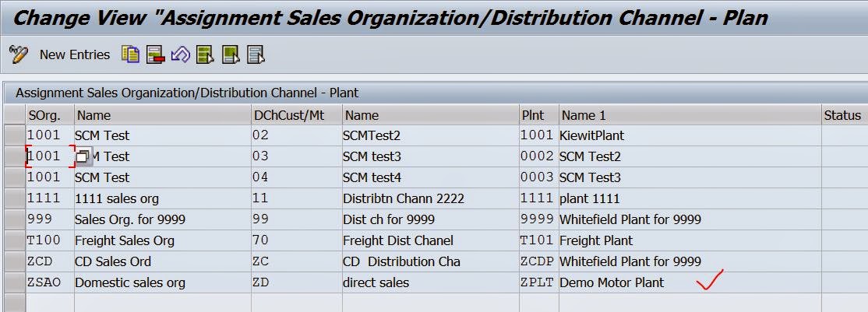This screenshot has height=312, width=868.
Task: Select the T100 Freight Sales Org row
Action: point(13,240)
